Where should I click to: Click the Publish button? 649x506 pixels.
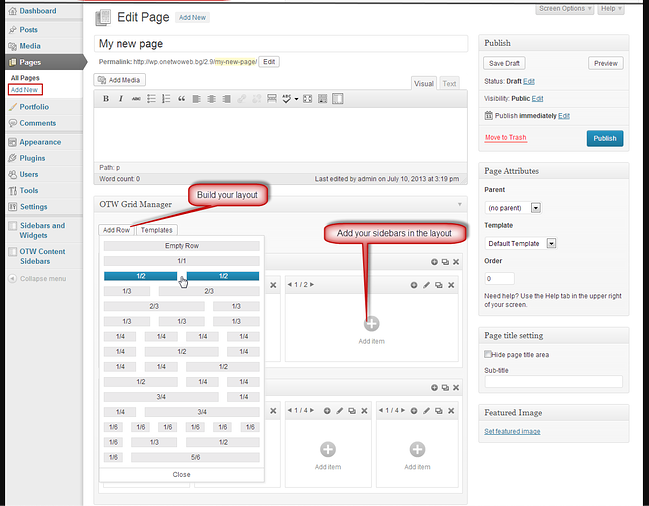tap(605, 138)
